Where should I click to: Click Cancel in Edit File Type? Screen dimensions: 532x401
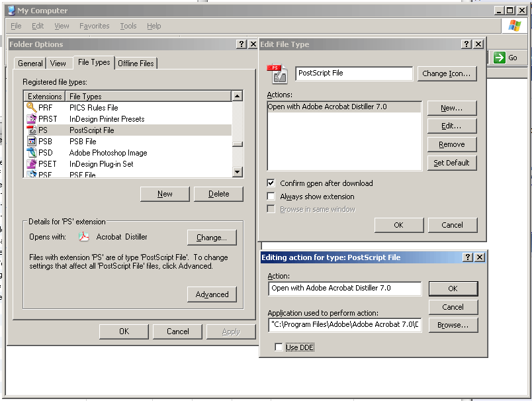(x=453, y=225)
